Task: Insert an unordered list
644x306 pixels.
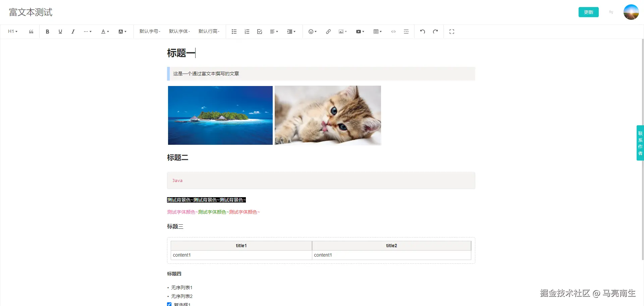Action: tap(234, 31)
